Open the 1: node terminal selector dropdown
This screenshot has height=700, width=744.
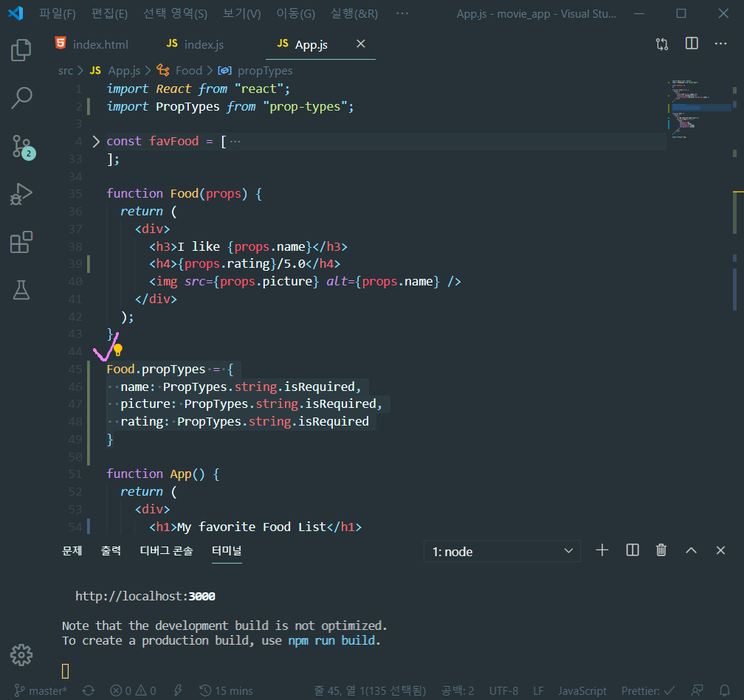[502, 551]
